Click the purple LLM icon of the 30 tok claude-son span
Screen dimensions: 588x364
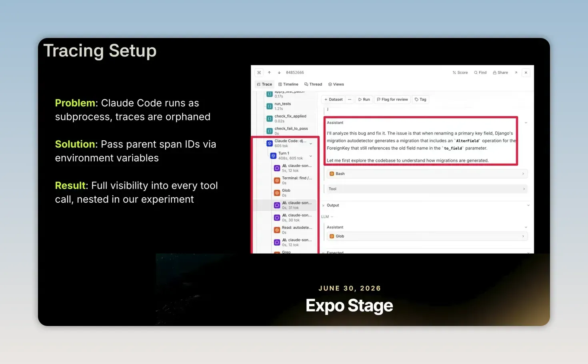[277, 218]
